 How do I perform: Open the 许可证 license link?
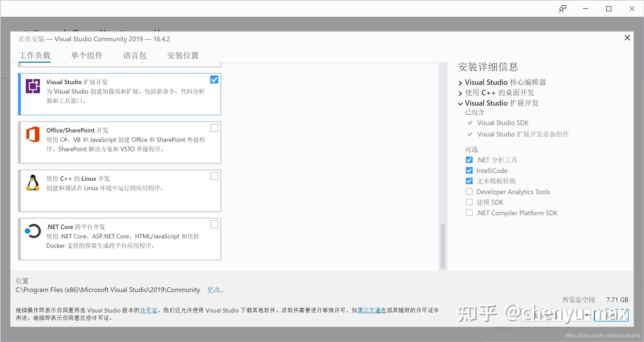pyautogui.click(x=149, y=310)
